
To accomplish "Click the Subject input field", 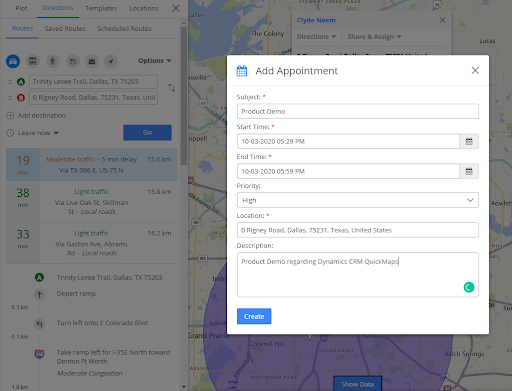I will pyautogui.click(x=358, y=111).
